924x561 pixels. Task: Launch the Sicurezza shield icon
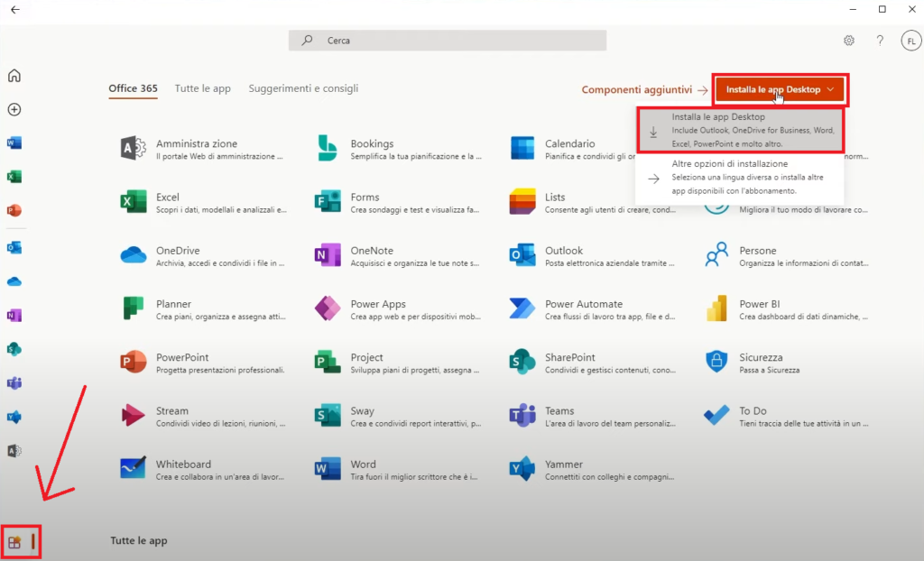point(716,362)
